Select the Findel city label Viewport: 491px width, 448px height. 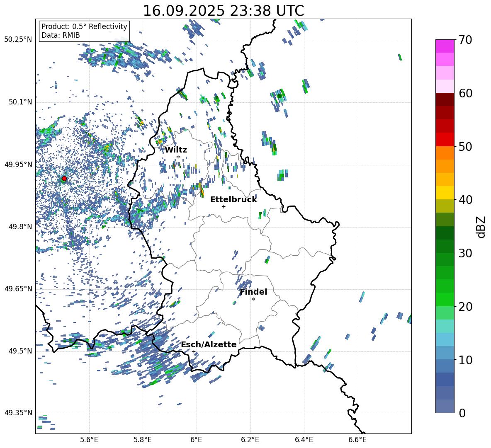coord(253,292)
